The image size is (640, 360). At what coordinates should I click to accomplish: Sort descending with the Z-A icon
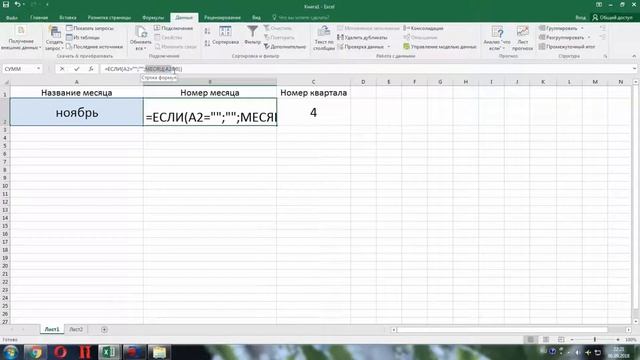click(207, 43)
